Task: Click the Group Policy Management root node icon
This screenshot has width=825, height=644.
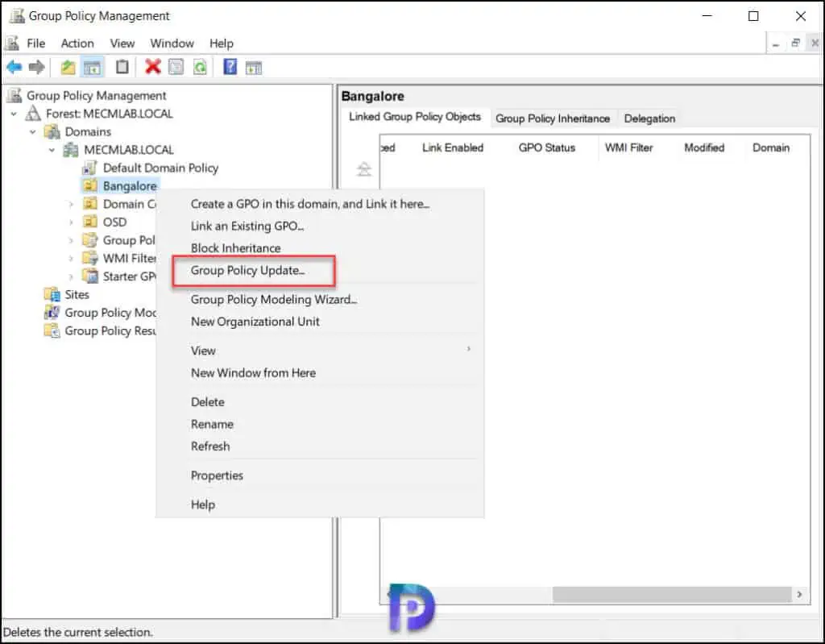Action: click(x=15, y=95)
